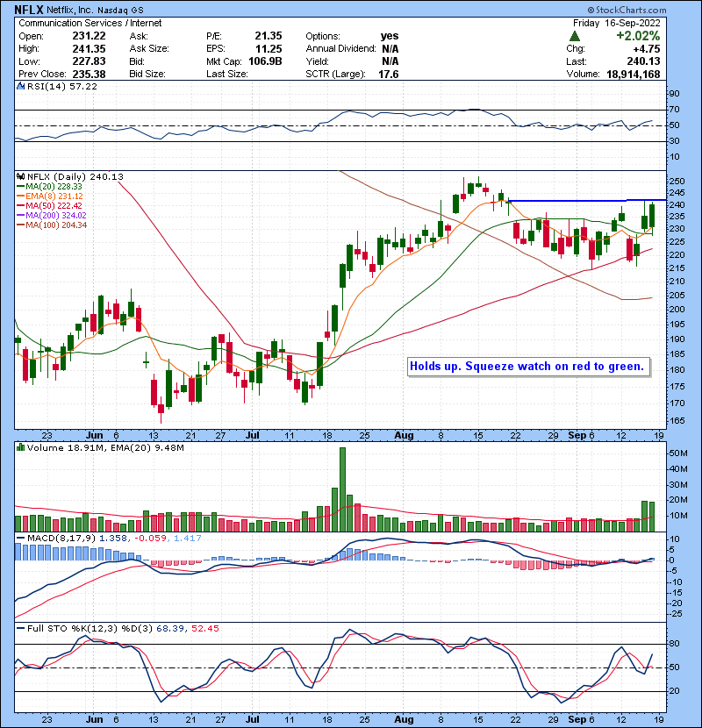Click the date Friday 16-Sep-2022

coord(617,23)
